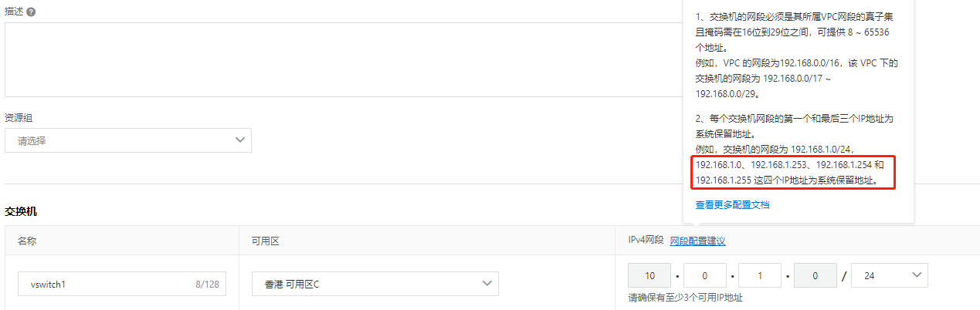The image size is (980, 310).
Task: Click the 交换机 section heading
Action: (21, 211)
